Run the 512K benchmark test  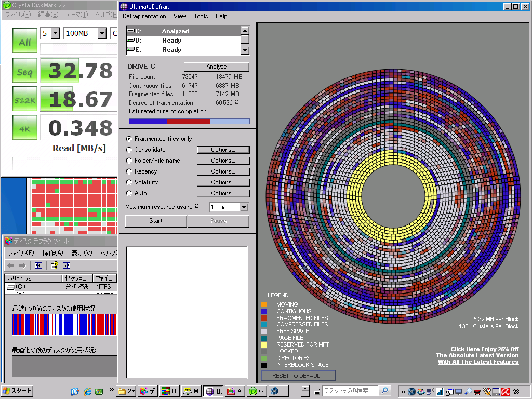point(24,99)
